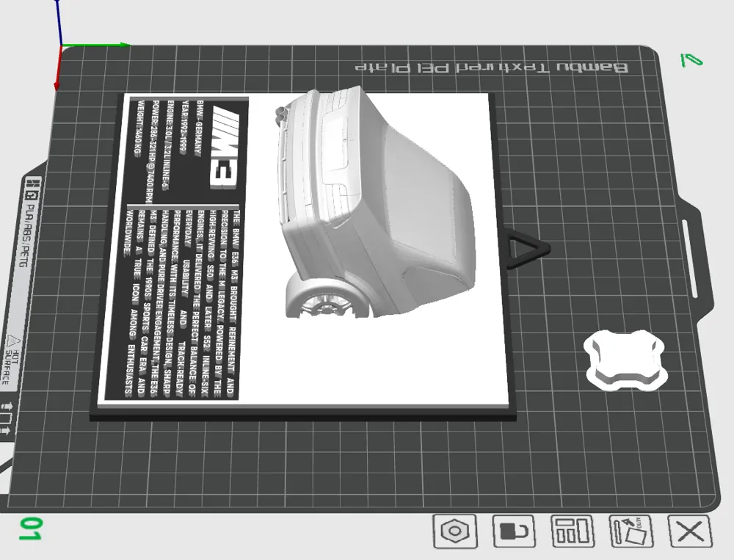
Task: Toggle the plate lock icon
Action: (x=514, y=531)
